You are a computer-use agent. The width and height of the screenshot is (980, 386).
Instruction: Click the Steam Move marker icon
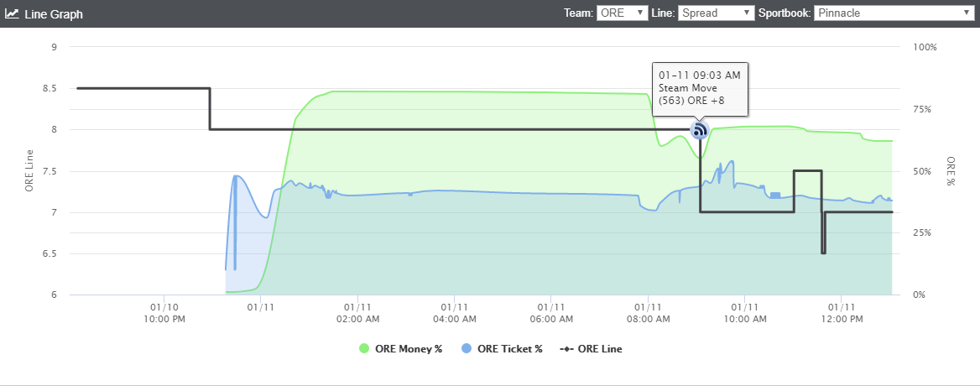click(x=700, y=130)
